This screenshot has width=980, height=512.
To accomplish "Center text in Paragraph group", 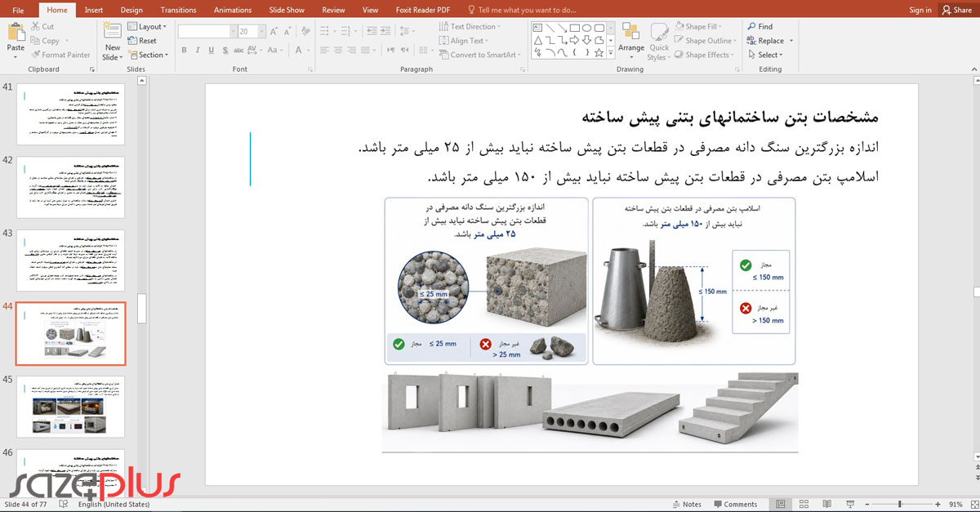I will click(337, 50).
